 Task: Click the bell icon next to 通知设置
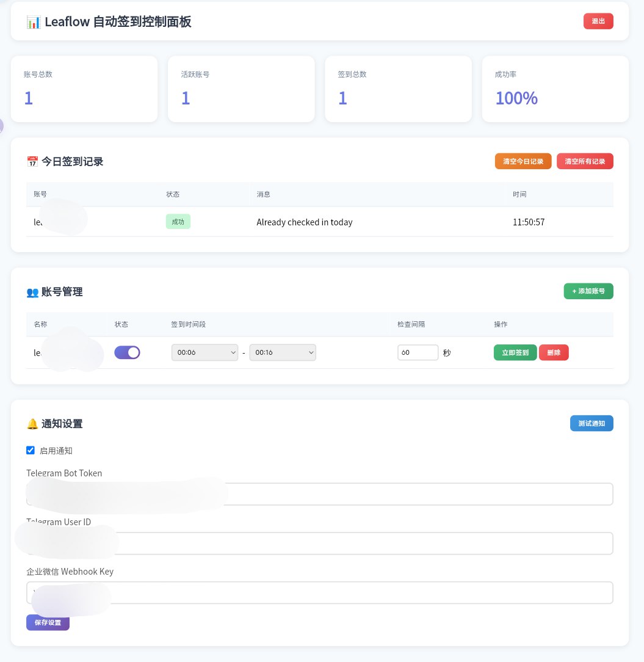[x=32, y=423]
